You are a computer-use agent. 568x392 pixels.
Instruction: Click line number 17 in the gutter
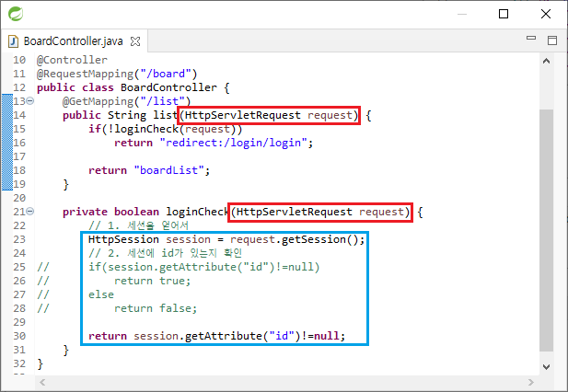click(x=19, y=156)
